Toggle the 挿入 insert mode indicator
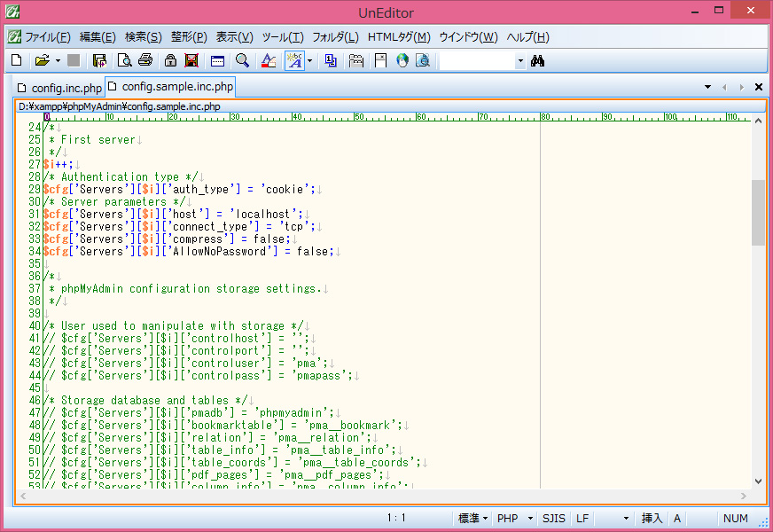This screenshot has width=773, height=532. coord(652,518)
